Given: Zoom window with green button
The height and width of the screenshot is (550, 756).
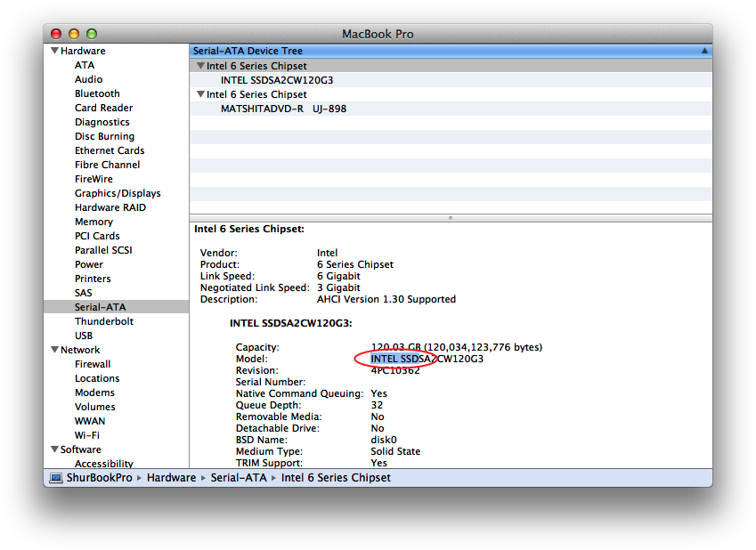Looking at the screenshot, I should point(92,34).
